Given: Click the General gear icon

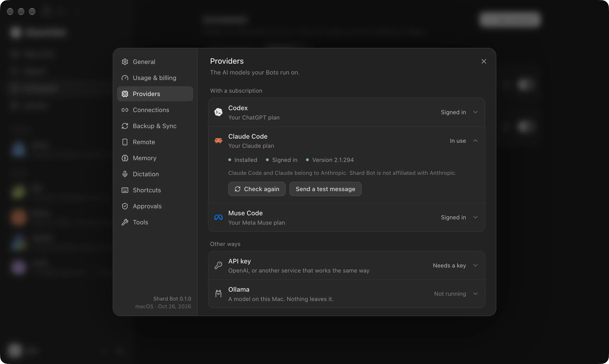Looking at the screenshot, I should (125, 62).
